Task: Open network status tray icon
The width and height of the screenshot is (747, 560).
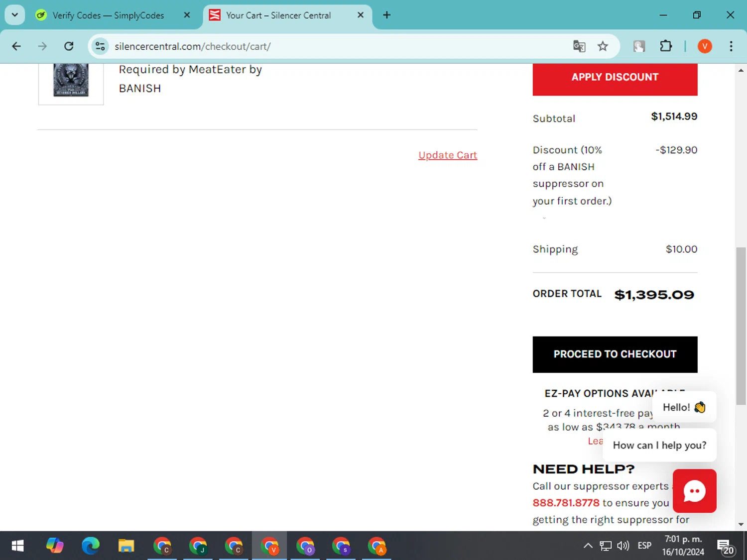Action: [x=606, y=546]
